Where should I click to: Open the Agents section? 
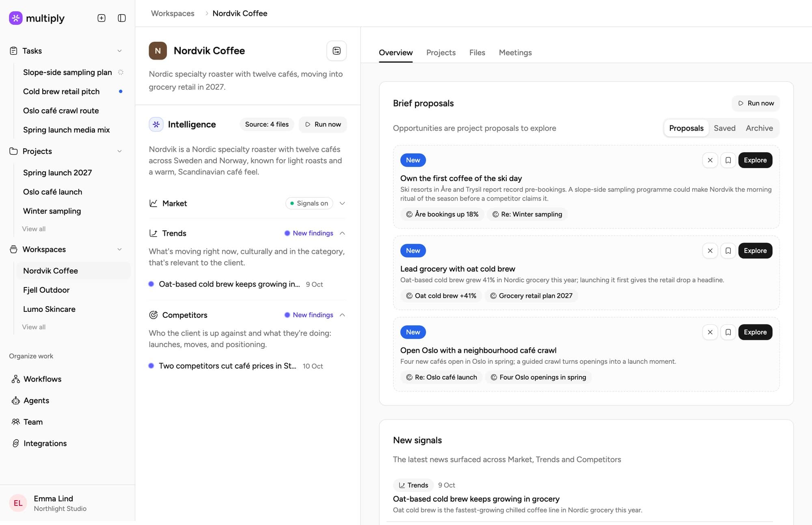36,400
